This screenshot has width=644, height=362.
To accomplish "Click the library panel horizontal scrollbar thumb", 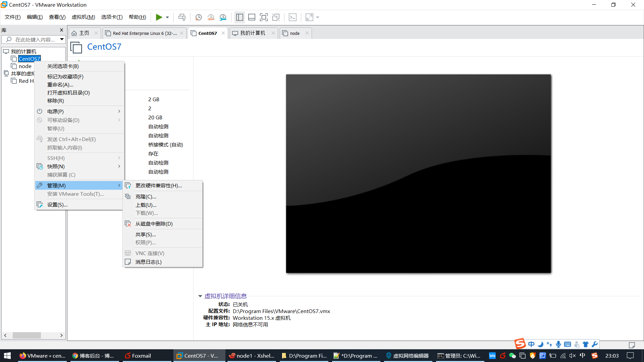I will coord(27,335).
